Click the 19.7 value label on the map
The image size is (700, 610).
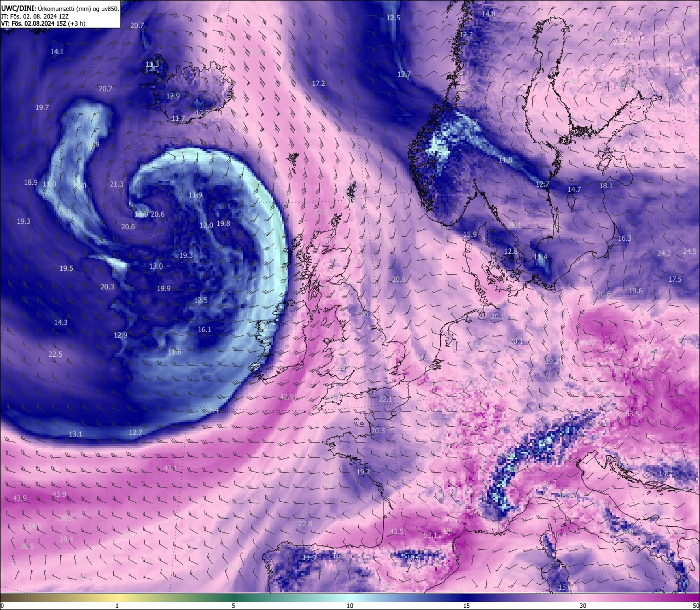click(42, 108)
